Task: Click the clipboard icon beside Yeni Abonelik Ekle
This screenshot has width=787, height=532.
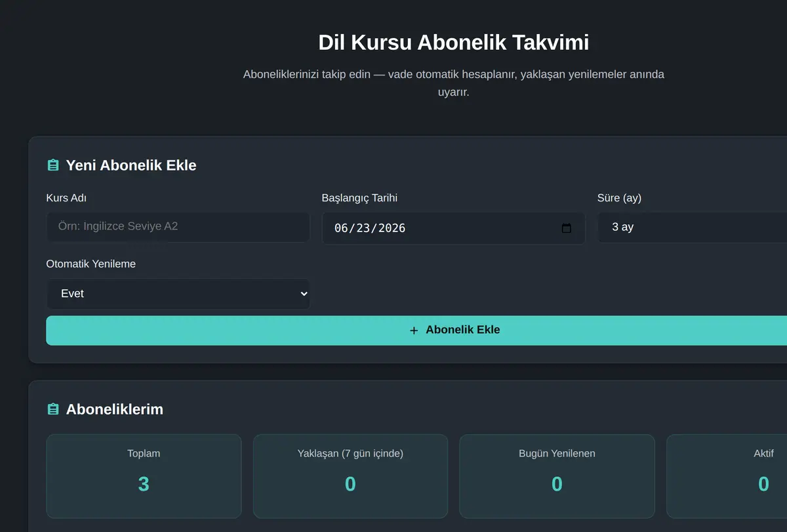Action: click(x=53, y=165)
